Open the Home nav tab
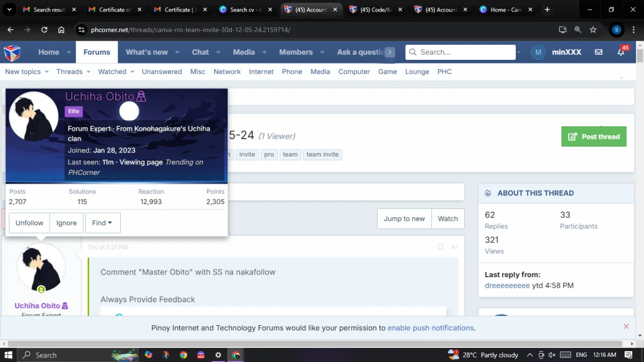The height and width of the screenshot is (362, 644). pos(49,52)
